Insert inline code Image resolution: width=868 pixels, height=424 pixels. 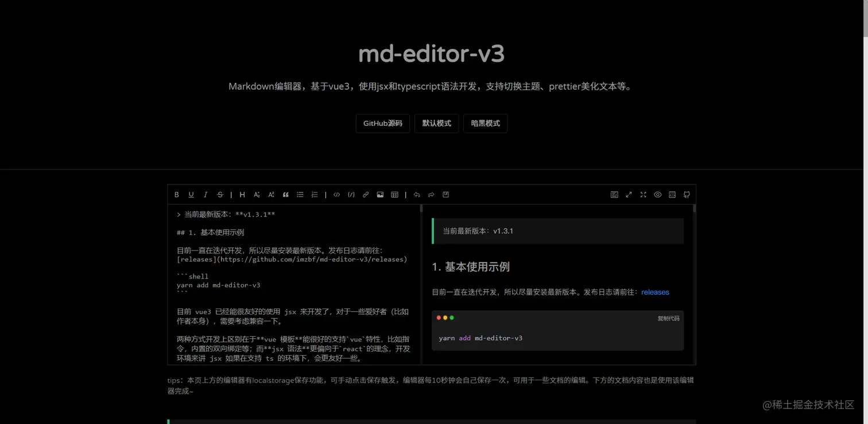click(336, 195)
